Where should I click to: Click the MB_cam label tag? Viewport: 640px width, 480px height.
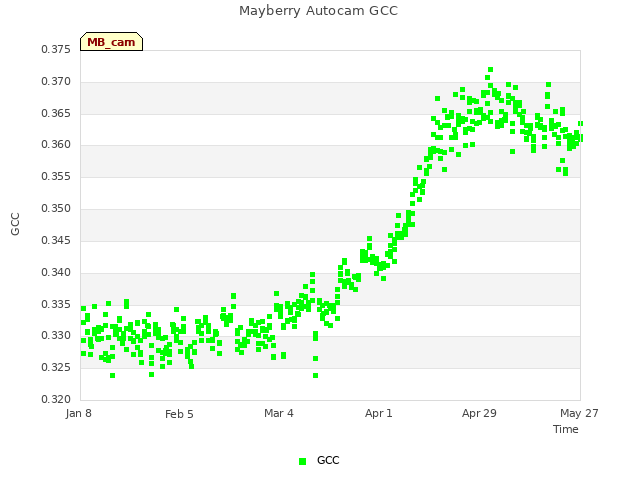[111, 42]
